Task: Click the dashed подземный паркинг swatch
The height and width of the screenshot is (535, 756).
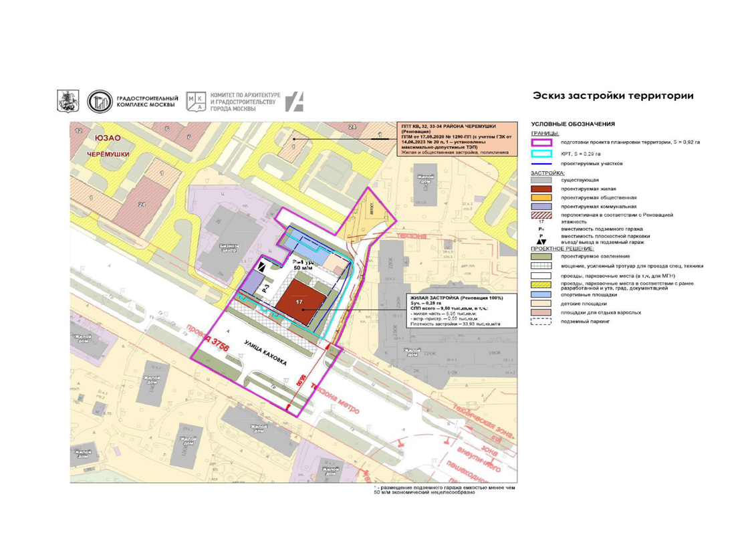Action: (x=541, y=321)
